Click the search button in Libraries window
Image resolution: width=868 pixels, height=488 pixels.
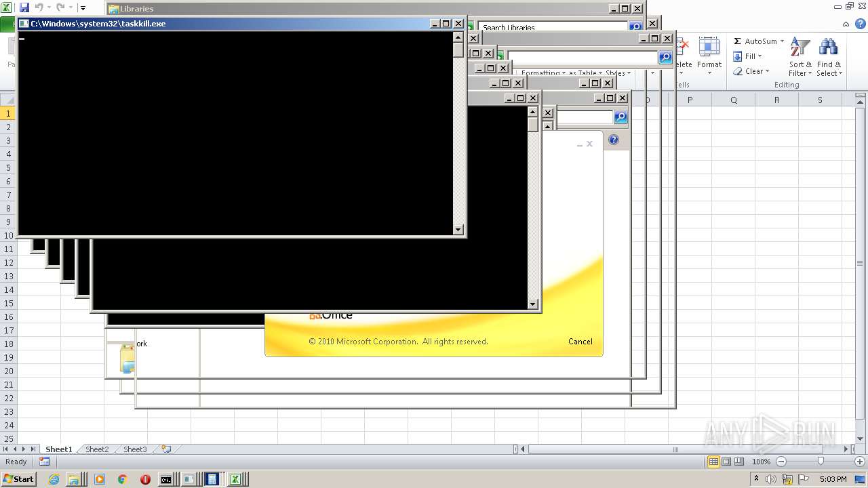click(x=635, y=27)
